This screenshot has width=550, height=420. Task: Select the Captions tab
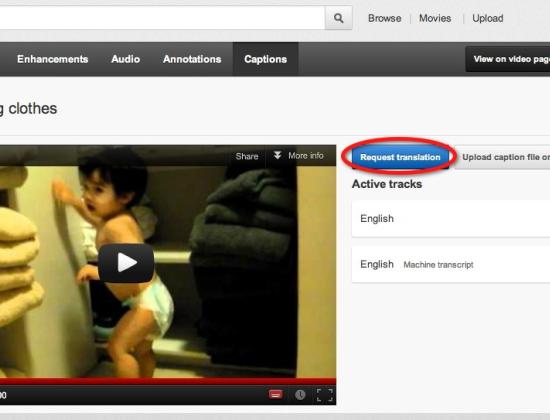pos(266,59)
